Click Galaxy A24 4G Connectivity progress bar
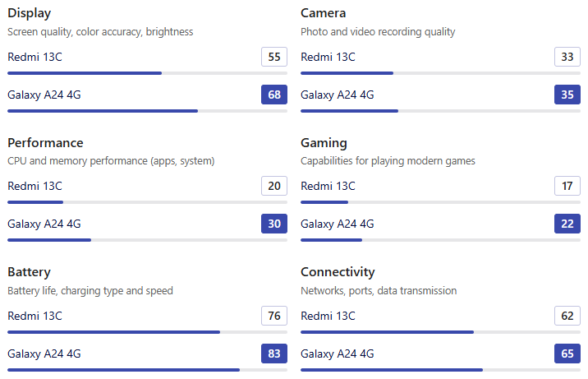Image resolution: width=588 pixels, height=379 pixels. (x=441, y=370)
